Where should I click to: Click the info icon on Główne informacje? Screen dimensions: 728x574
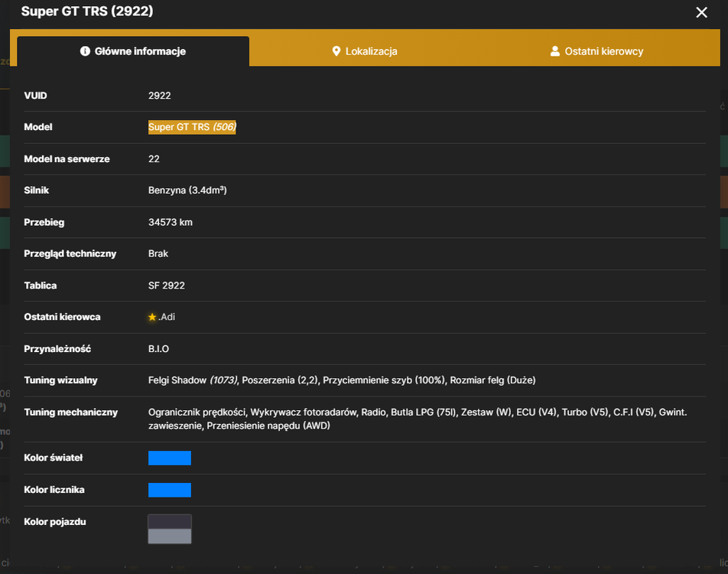click(x=85, y=51)
